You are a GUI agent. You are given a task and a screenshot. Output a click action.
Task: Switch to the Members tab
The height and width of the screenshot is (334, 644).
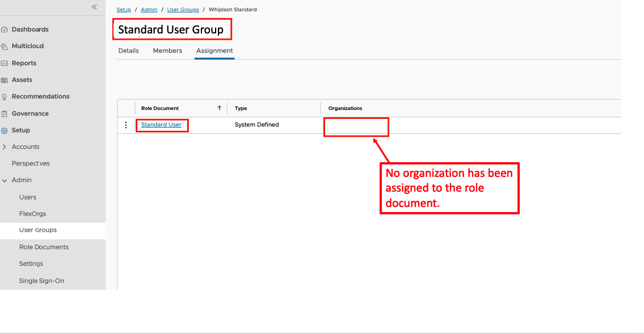click(167, 51)
